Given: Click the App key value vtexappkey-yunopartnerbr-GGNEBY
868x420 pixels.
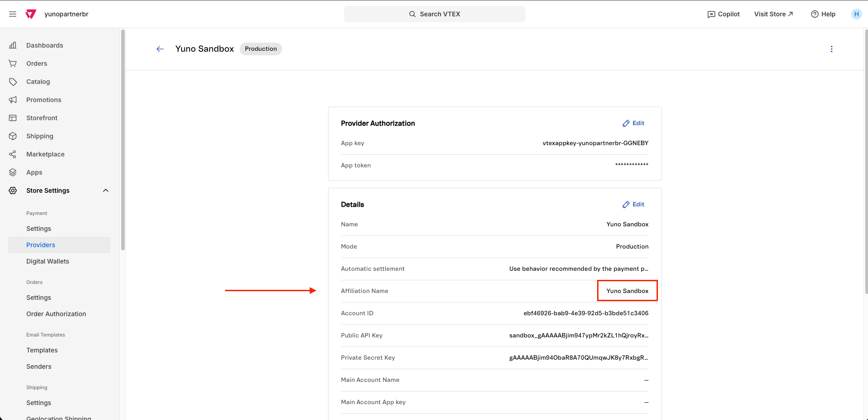Looking at the screenshot, I should (595, 143).
